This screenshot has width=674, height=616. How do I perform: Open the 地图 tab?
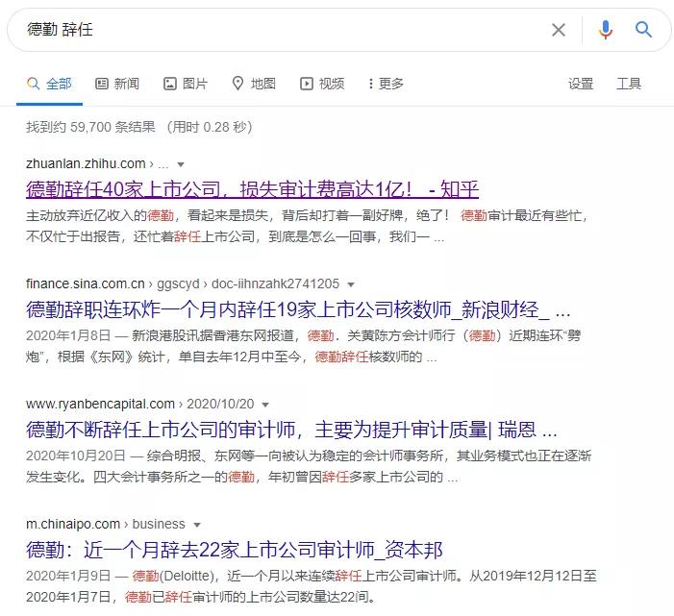point(254,84)
